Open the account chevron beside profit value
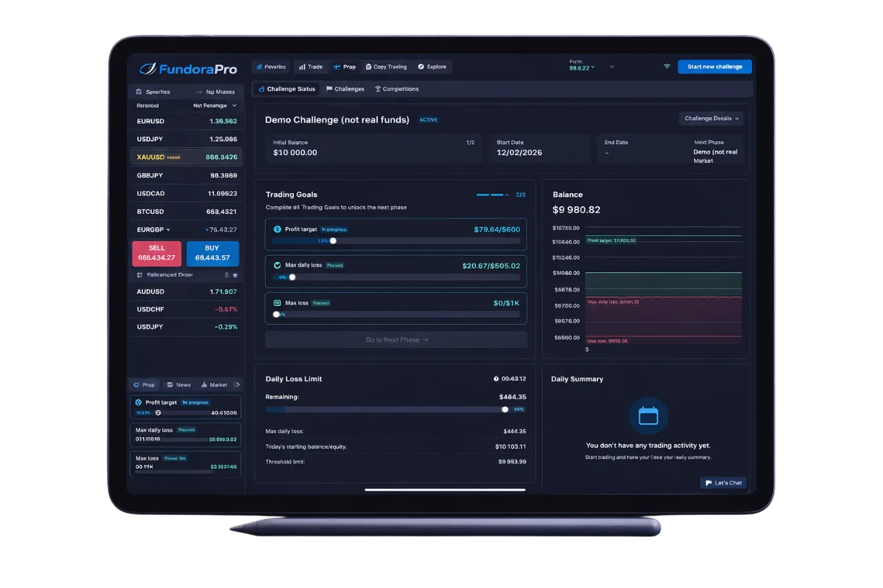 (x=612, y=67)
